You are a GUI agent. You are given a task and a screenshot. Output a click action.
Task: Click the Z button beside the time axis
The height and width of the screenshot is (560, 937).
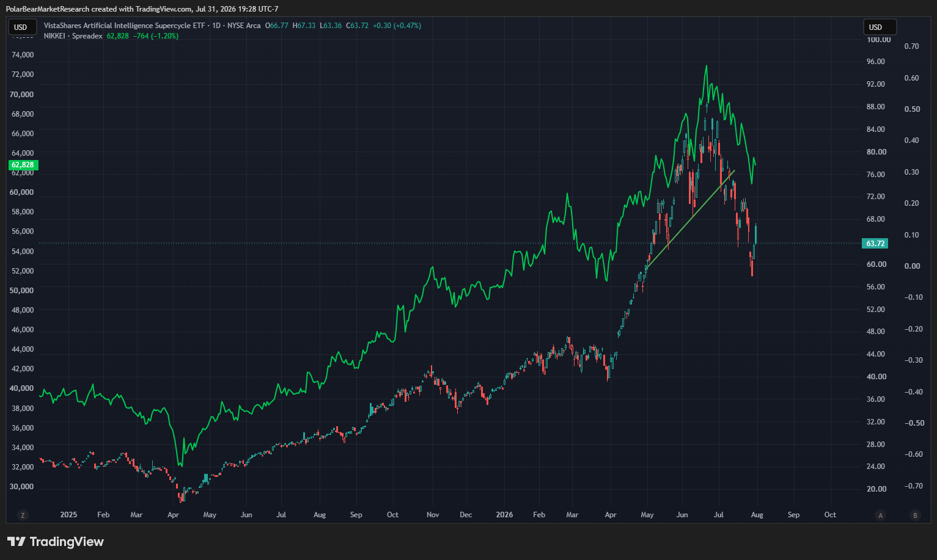click(x=23, y=515)
